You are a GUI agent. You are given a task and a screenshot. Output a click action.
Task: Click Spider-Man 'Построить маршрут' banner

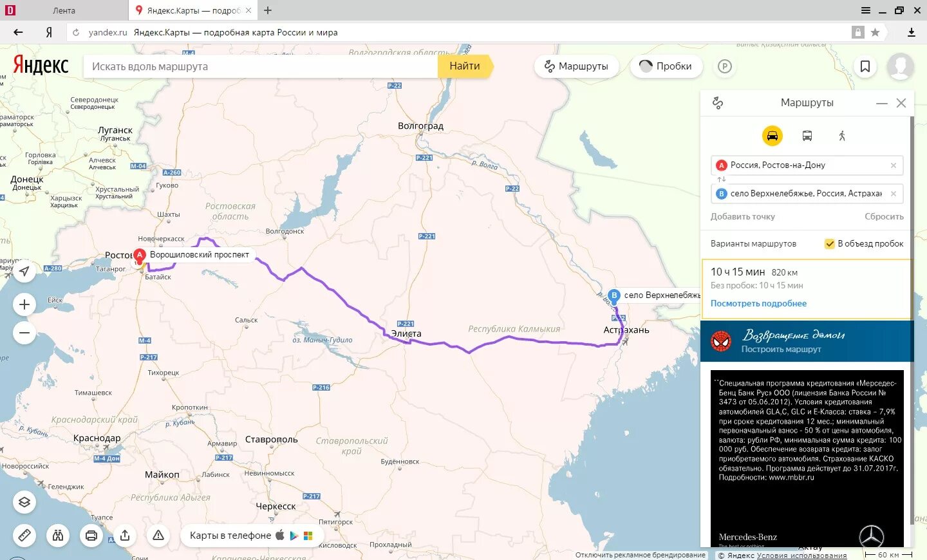coord(807,341)
